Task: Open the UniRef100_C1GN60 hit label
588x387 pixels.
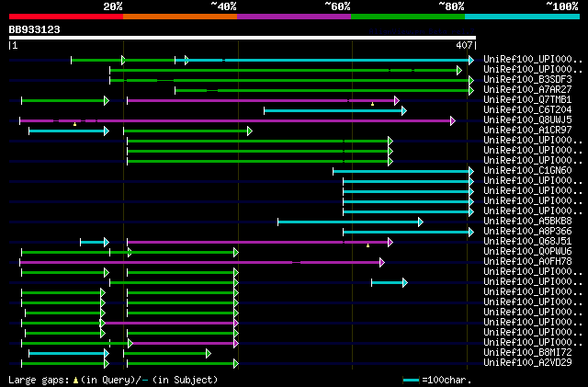Action: click(x=527, y=171)
